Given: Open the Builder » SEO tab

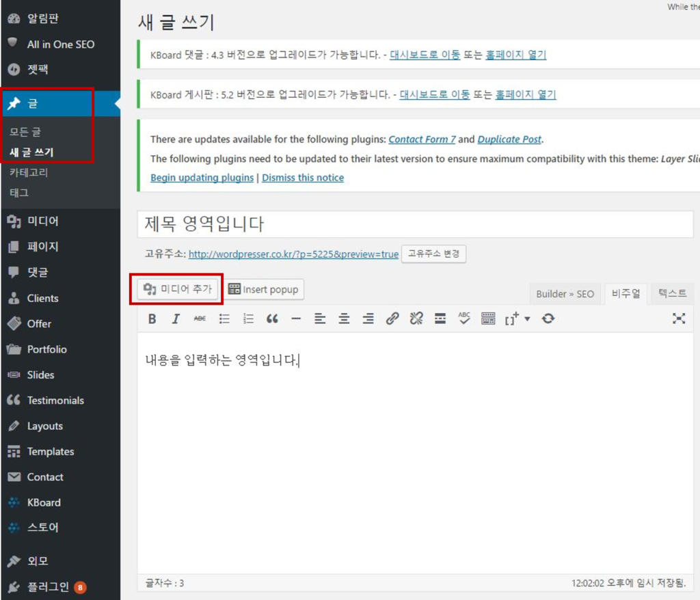Looking at the screenshot, I should point(565,294).
